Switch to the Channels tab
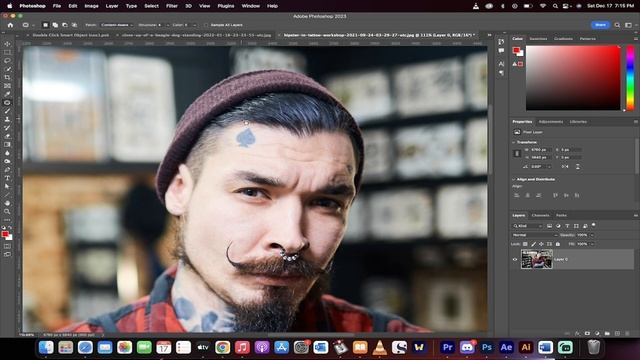Image resolution: width=640 pixels, height=360 pixels. 540,215
